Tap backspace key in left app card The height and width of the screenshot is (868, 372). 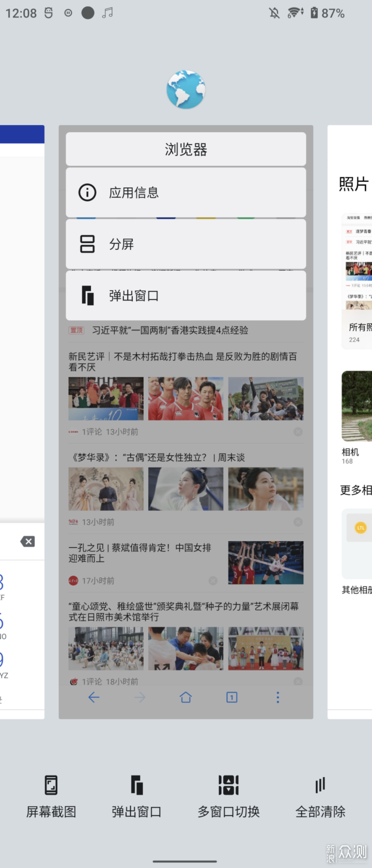coord(27,541)
